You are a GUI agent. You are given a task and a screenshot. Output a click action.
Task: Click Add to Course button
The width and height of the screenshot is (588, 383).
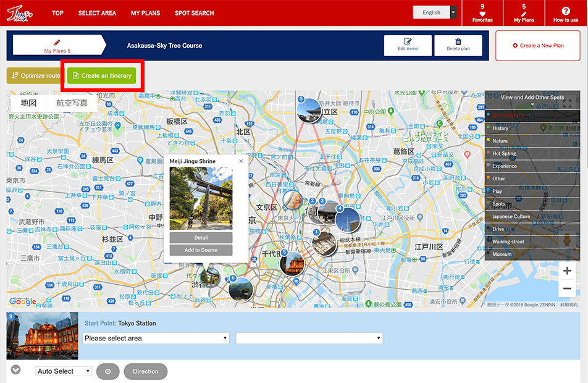click(201, 250)
